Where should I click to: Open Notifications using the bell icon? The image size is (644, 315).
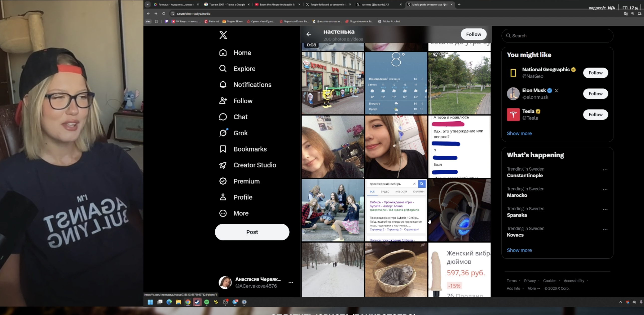(x=223, y=85)
